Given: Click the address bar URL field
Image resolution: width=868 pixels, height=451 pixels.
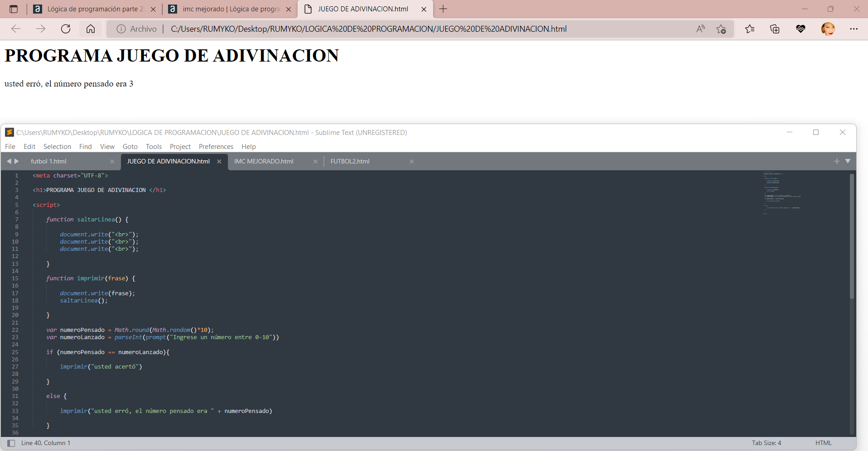Looking at the screenshot, I should 368,29.
